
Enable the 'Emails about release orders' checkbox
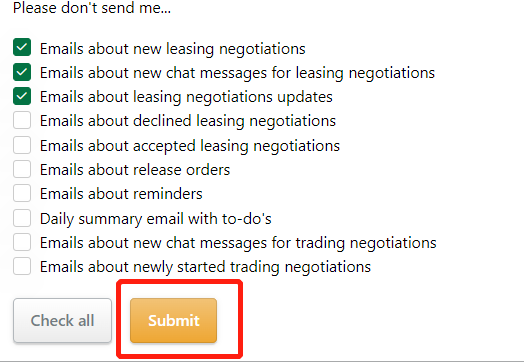(x=22, y=169)
